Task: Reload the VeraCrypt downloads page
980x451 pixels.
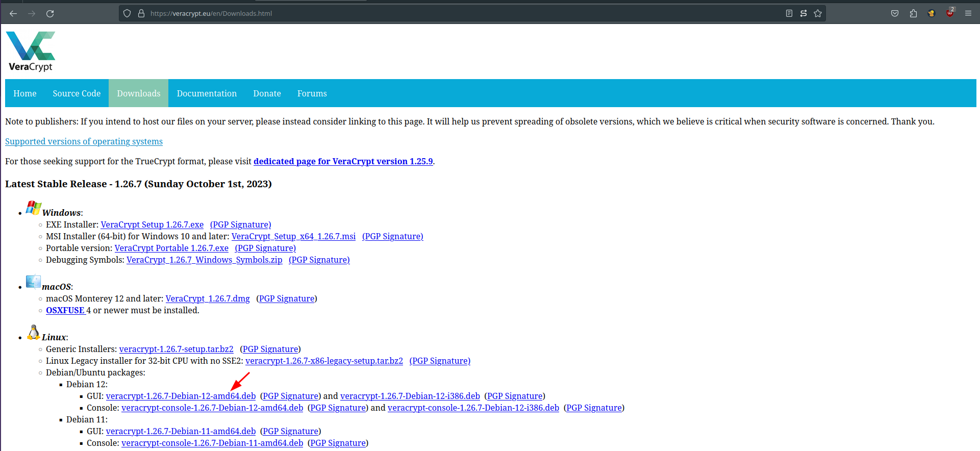Action: pyautogui.click(x=50, y=13)
